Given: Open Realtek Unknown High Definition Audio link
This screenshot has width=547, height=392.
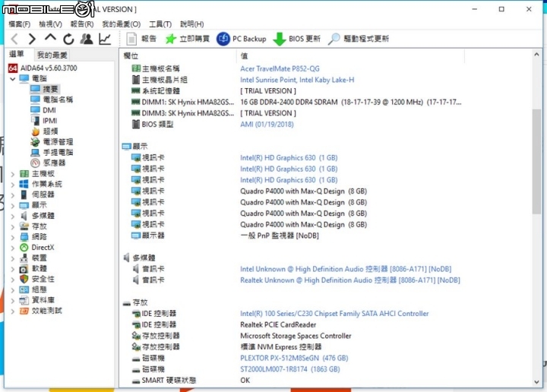Looking at the screenshot, I should tap(350, 280).
